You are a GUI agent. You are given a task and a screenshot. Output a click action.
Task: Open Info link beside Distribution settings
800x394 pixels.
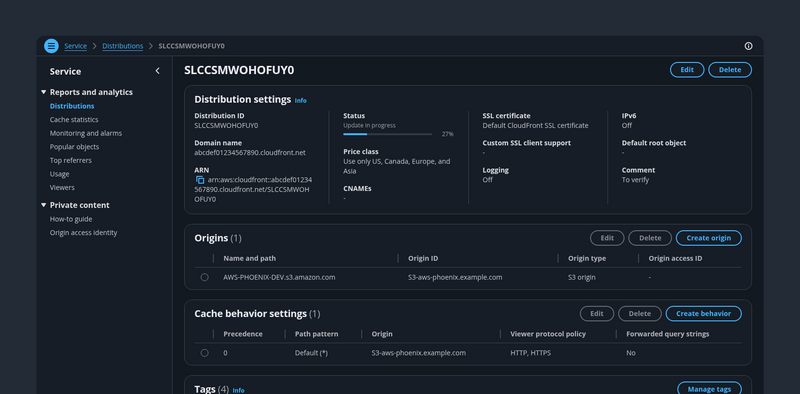click(x=301, y=101)
